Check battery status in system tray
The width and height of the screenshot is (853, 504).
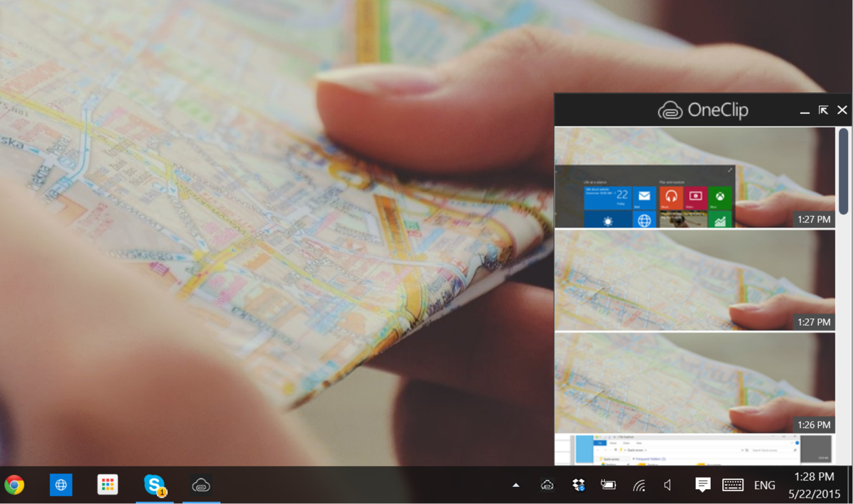608,485
